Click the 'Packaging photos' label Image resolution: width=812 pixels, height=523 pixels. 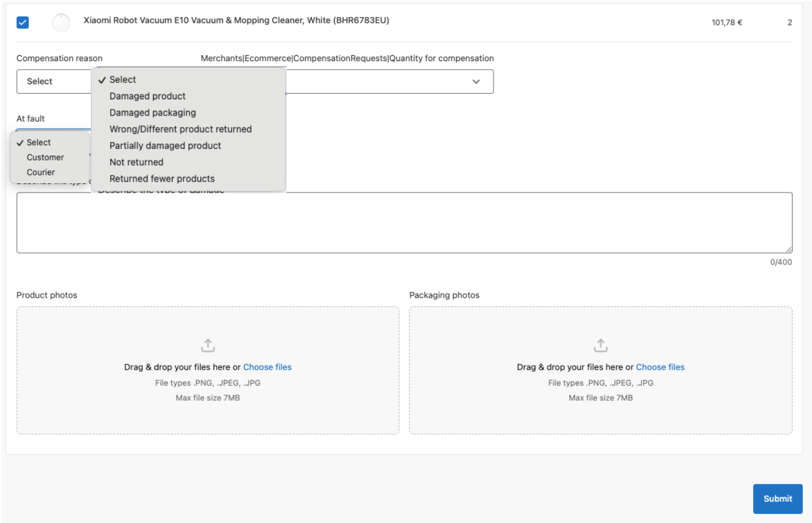coord(444,295)
